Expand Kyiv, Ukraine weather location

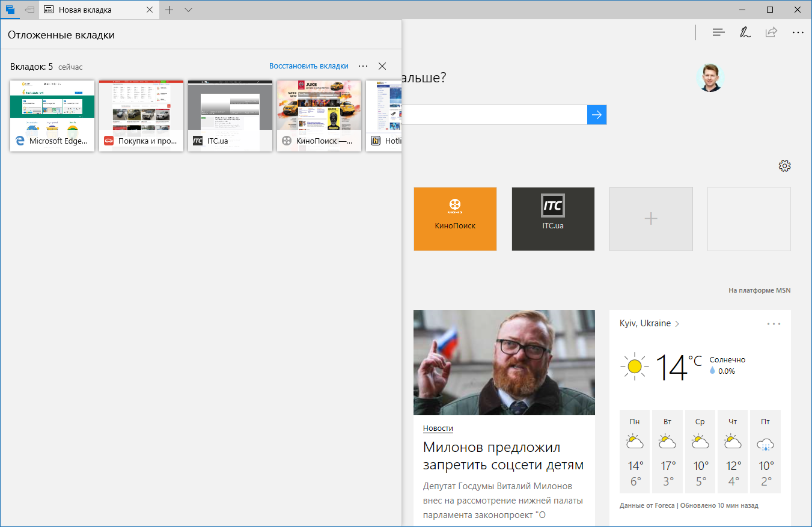pyautogui.click(x=649, y=323)
